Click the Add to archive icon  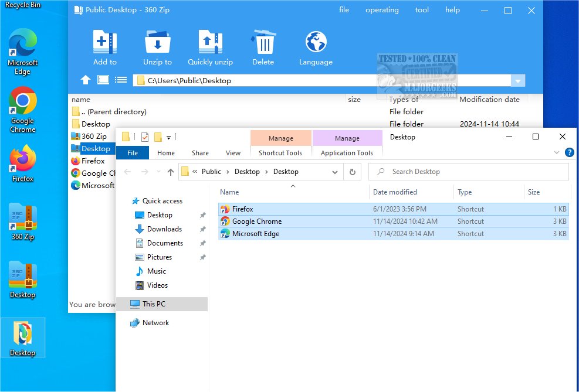tap(105, 43)
